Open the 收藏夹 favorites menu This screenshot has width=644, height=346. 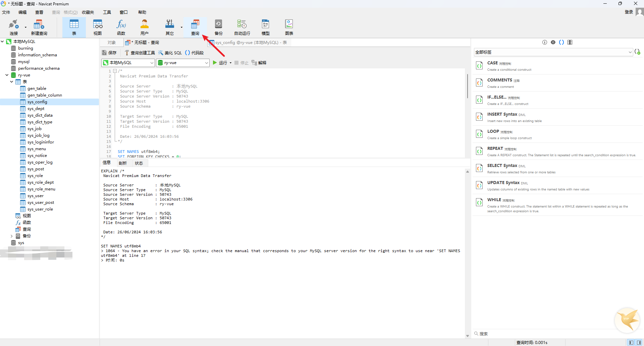pos(88,12)
